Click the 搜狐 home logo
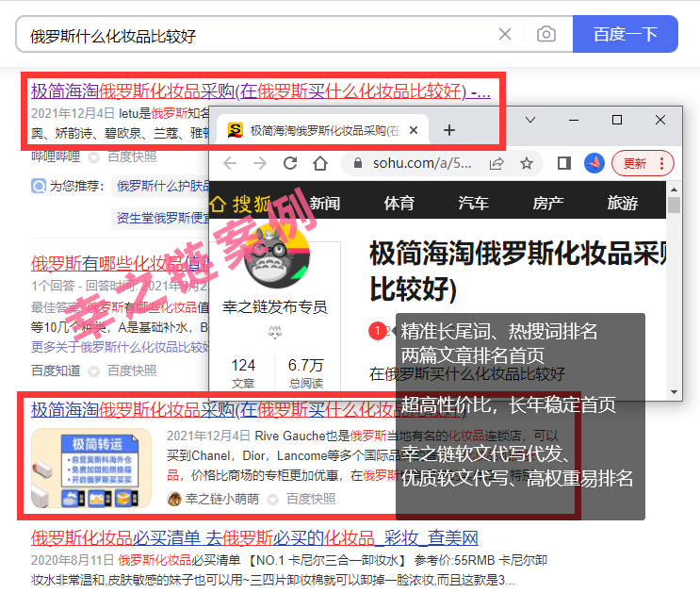 point(240,205)
